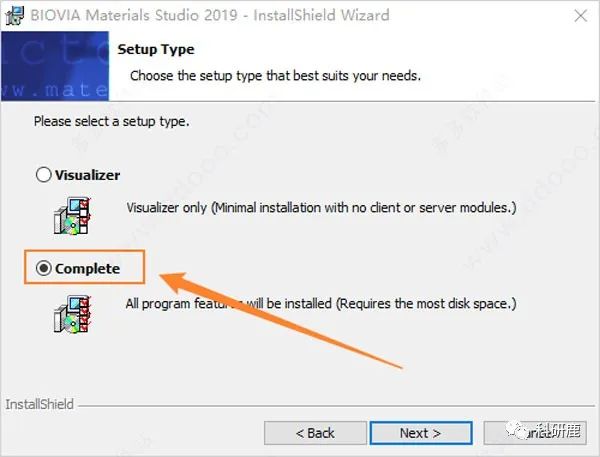Click the installer icon in the title bar
This screenshot has width=600, height=457.
coord(15,16)
